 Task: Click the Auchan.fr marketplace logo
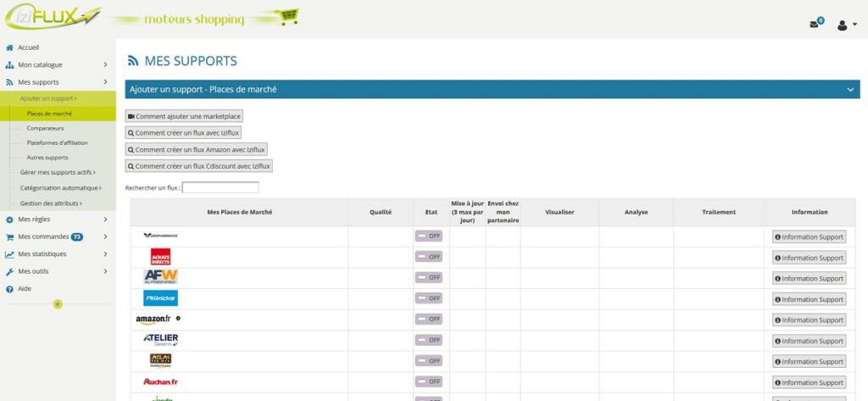click(160, 382)
